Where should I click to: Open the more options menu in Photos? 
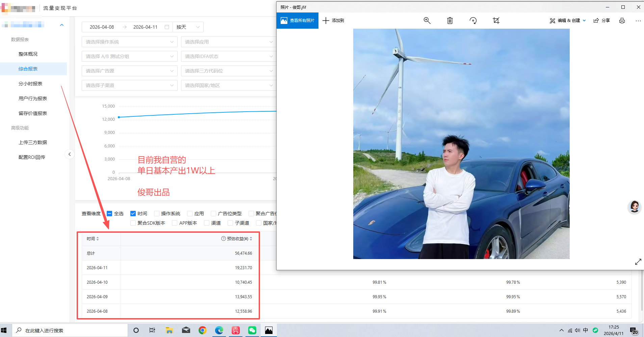638,21
